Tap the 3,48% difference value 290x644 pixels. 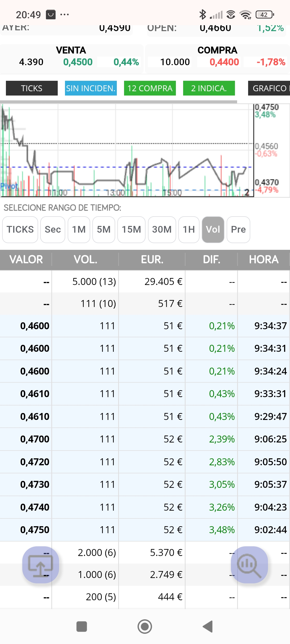click(x=222, y=530)
